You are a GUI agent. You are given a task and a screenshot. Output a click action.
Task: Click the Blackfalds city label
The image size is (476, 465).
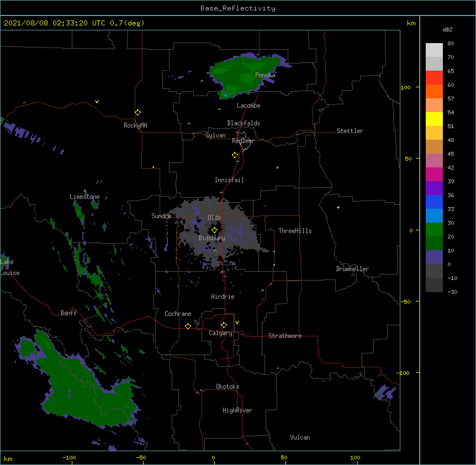point(244,123)
